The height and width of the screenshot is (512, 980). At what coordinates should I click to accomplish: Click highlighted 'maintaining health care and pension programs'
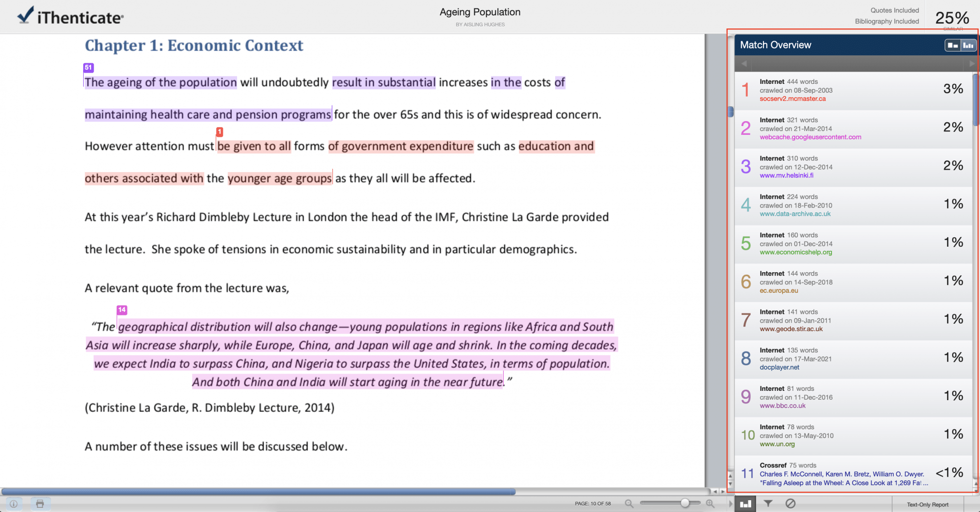[208, 115]
